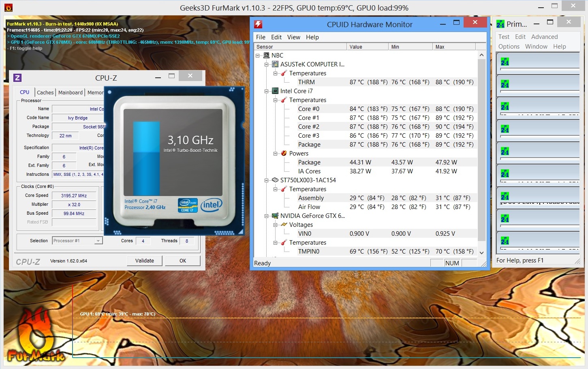588x369 pixels.
Task: Click the Intel logo on Turbo Boost gadget
Action: (x=211, y=205)
